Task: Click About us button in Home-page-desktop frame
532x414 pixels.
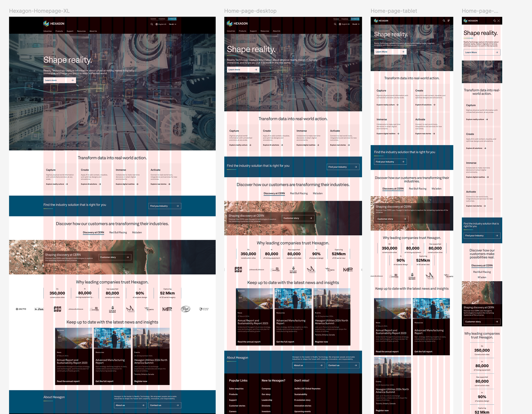Action: 308,365
